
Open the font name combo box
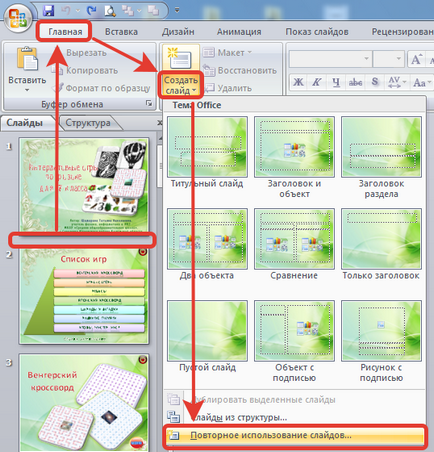click(x=330, y=59)
